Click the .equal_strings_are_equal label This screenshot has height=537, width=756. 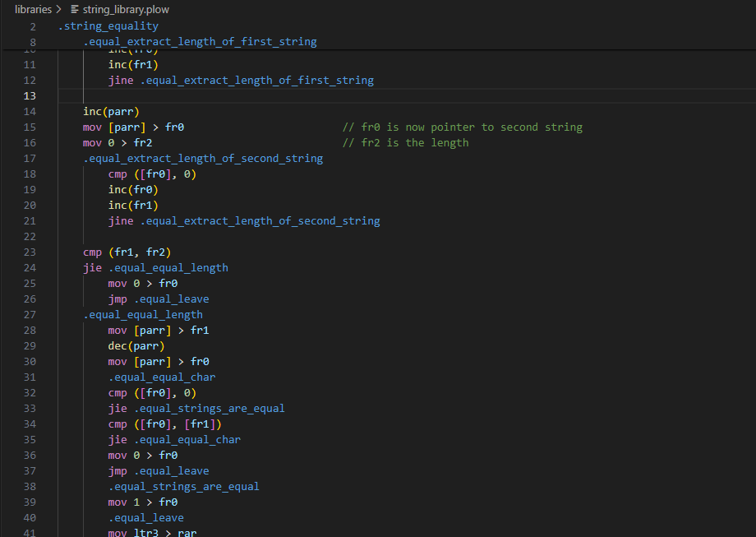pyautogui.click(x=183, y=486)
